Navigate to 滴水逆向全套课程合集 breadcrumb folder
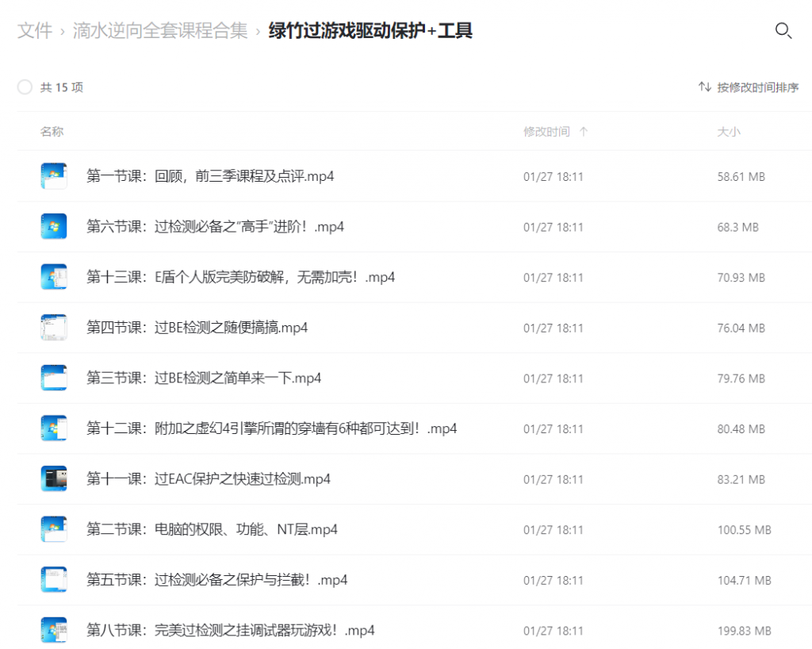Viewport: 812px width, 649px height. [160, 31]
